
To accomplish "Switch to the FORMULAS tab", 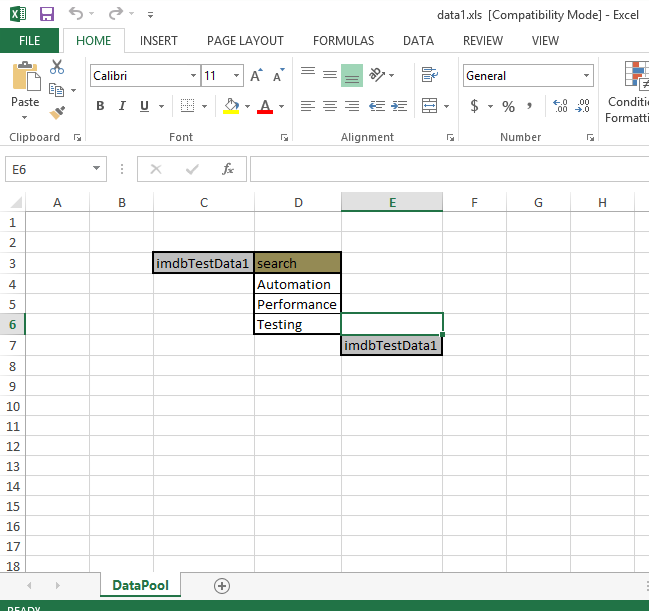I will (x=343, y=41).
